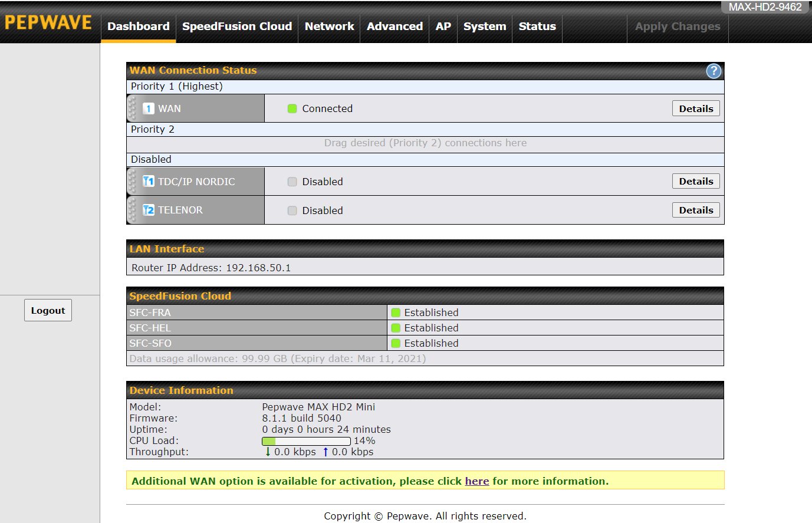Open Details for TDC/IP NORDIC

pyautogui.click(x=696, y=181)
